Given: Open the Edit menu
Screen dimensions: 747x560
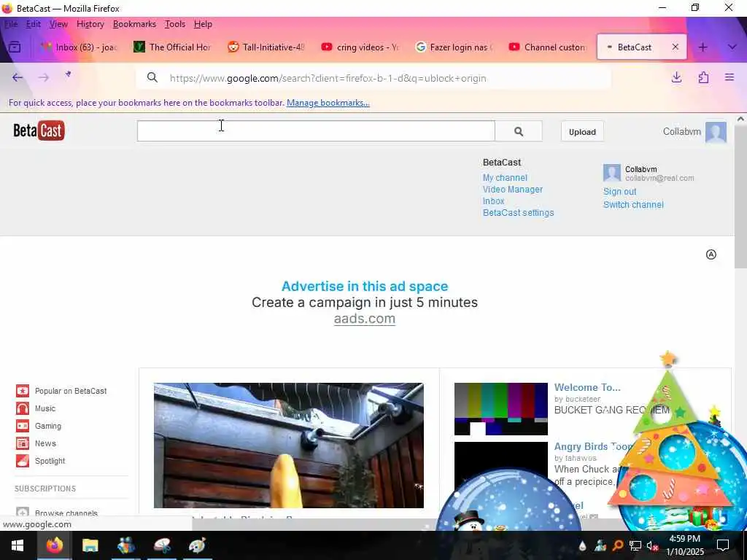Looking at the screenshot, I should click(x=34, y=24).
